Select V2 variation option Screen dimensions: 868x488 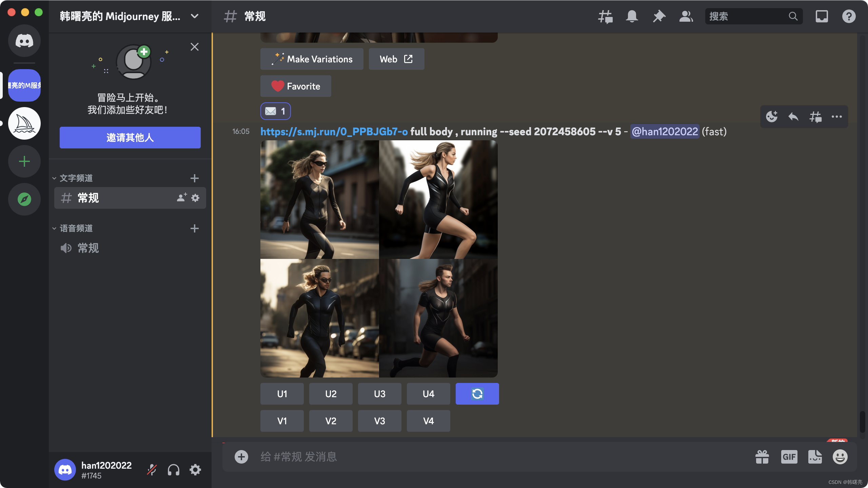pyautogui.click(x=330, y=421)
